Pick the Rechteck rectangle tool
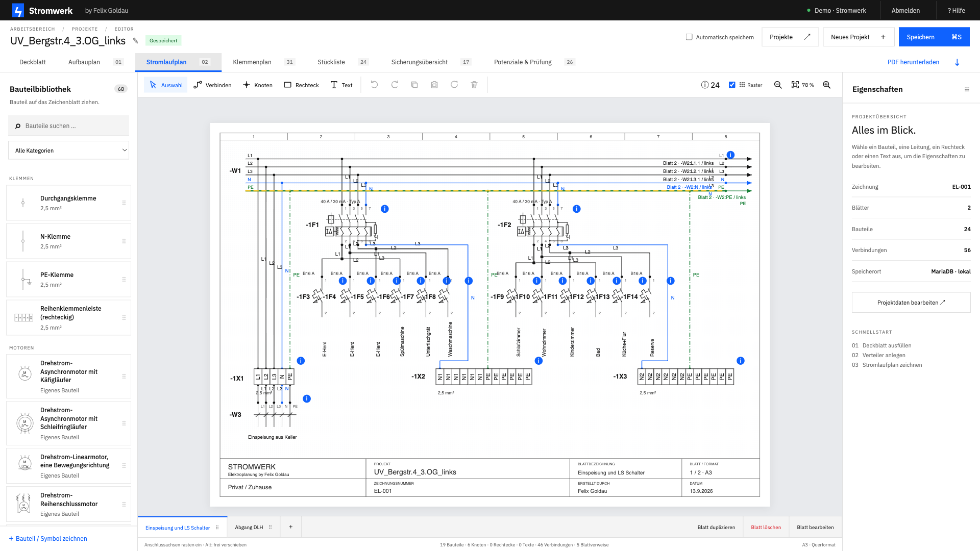Image resolution: width=980 pixels, height=551 pixels. pyautogui.click(x=301, y=85)
